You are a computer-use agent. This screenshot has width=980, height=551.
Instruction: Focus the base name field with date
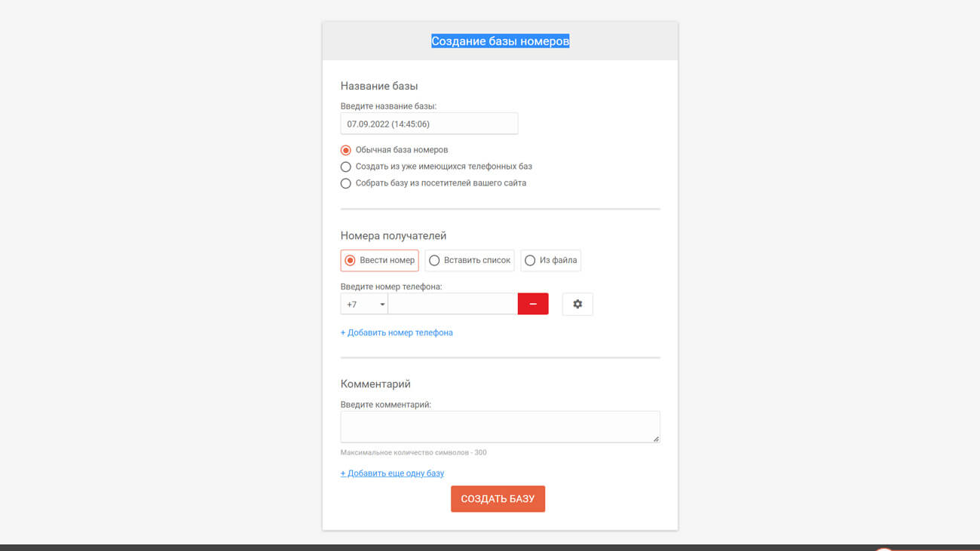click(x=429, y=124)
